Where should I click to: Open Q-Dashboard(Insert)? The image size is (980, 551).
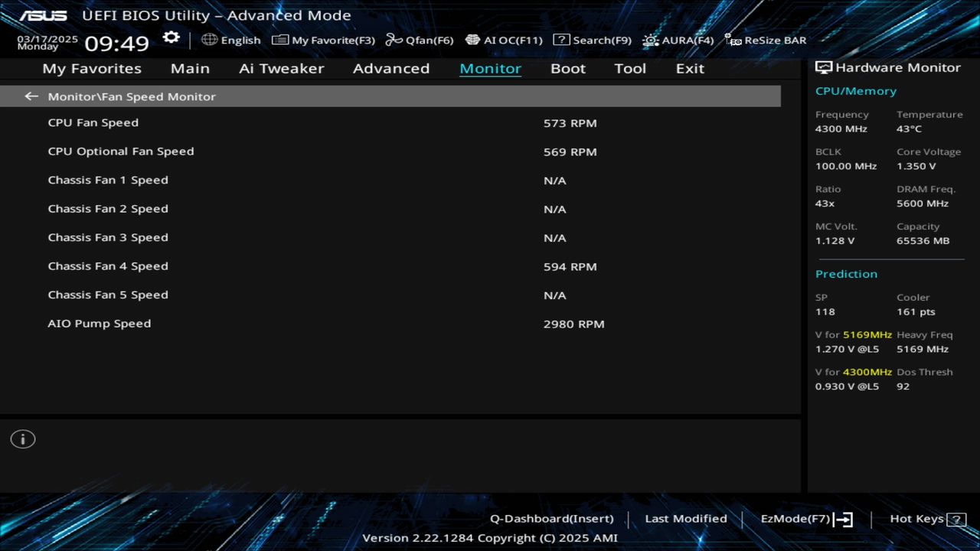552,519
